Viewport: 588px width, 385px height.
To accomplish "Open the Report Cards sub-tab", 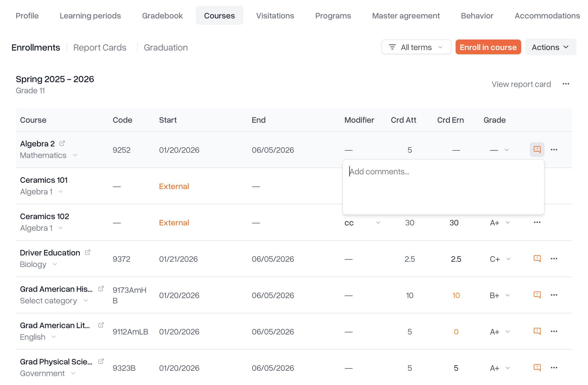I will coord(100,47).
